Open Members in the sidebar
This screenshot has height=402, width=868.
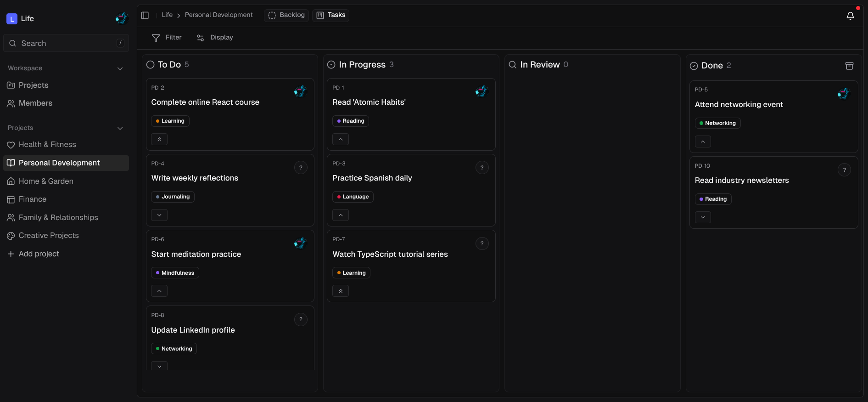[66, 103]
